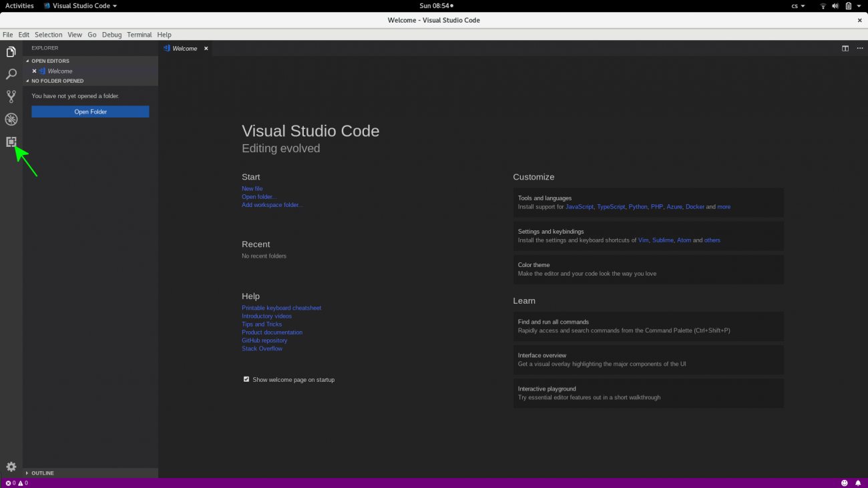Click the Add workspace folder... link
The image size is (868, 488).
point(272,205)
